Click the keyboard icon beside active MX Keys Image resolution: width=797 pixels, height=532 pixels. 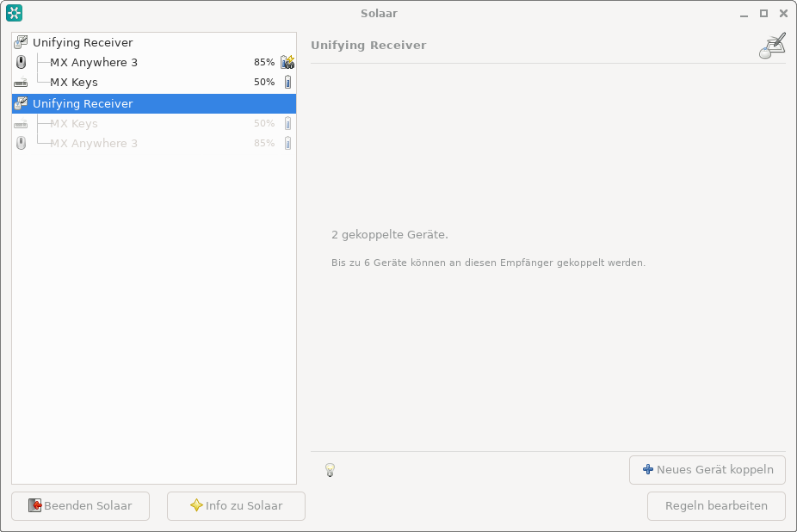click(x=22, y=83)
